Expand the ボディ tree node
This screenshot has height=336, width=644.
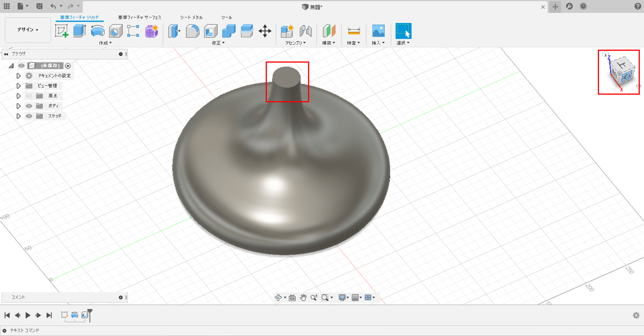(x=18, y=106)
